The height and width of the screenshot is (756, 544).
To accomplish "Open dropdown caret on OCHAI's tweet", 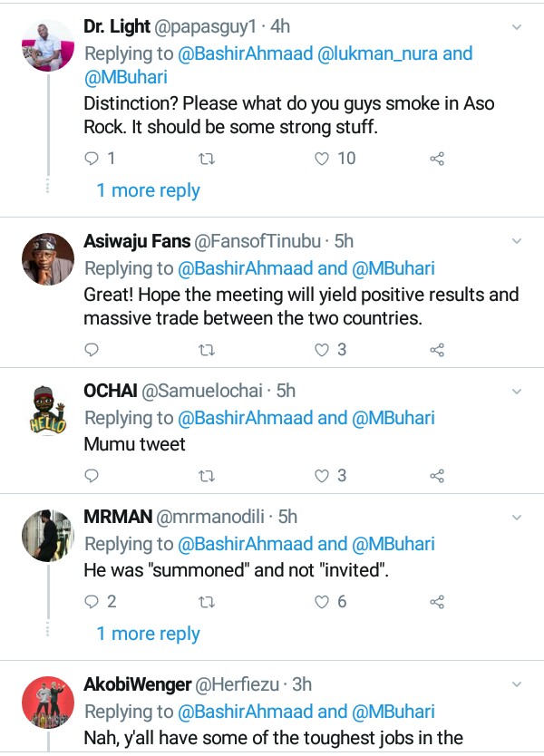I will [517, 392].
